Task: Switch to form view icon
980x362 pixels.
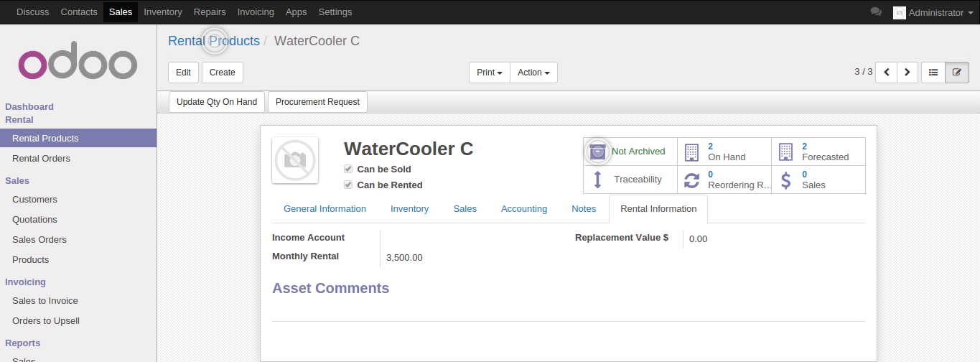Action: [x=957, y=73]
